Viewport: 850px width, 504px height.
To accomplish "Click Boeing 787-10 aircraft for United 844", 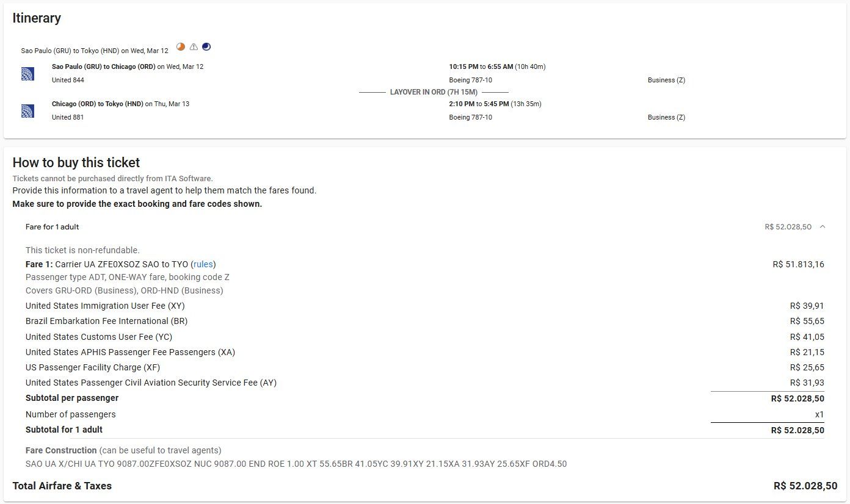I will pyautogui.click(x=470, y=80).
